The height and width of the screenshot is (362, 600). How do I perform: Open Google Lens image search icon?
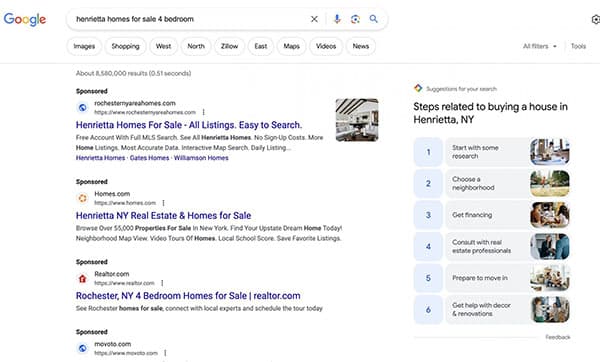355,19
